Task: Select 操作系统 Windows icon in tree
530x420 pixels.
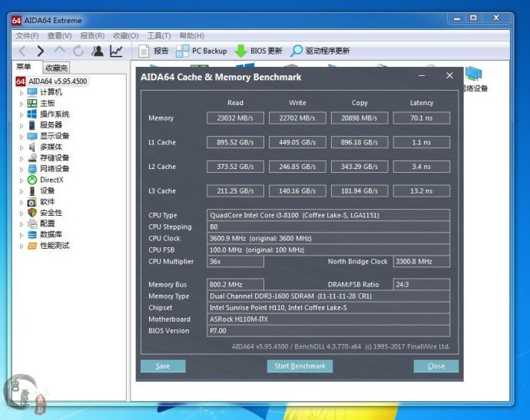Action: pos(32,114)
